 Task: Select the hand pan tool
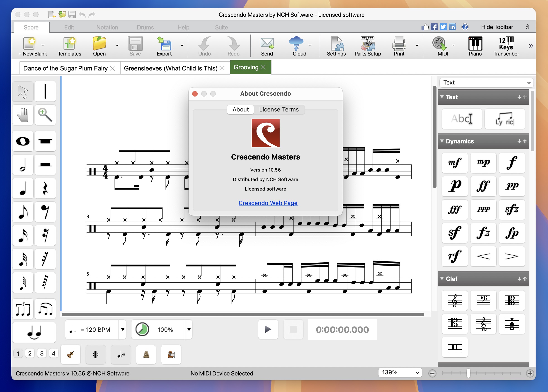tap(23, 115)
